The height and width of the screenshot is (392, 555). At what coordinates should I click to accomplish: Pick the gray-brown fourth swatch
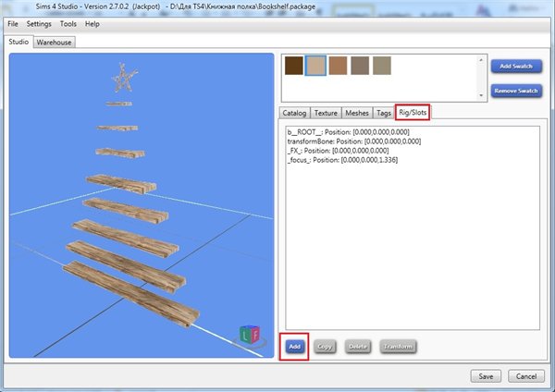pyautogui.click(x=359, y=65)
